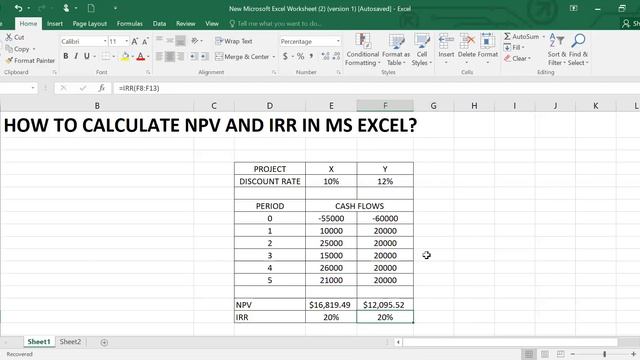The height and width of the screenshot is (360, 640).
Task: Click the Copy icon
Action: pos(9,49)
